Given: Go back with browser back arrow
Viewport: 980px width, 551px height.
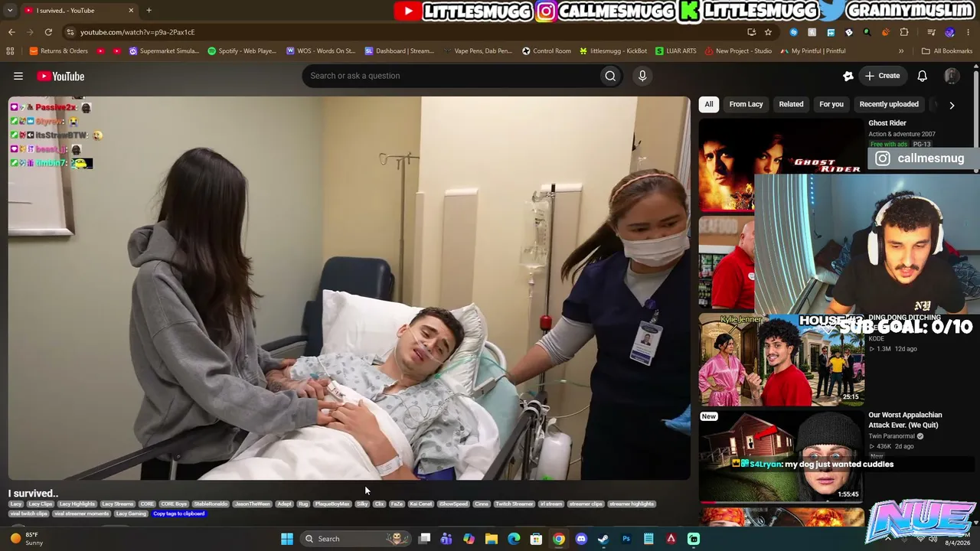Looking at the screenshot, I should coord(11,32).
